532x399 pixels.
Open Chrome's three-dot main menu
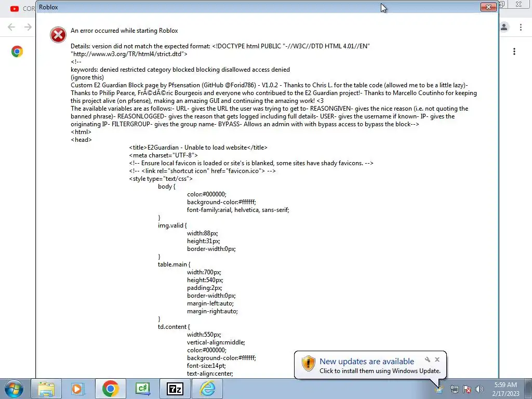[521, 27]
